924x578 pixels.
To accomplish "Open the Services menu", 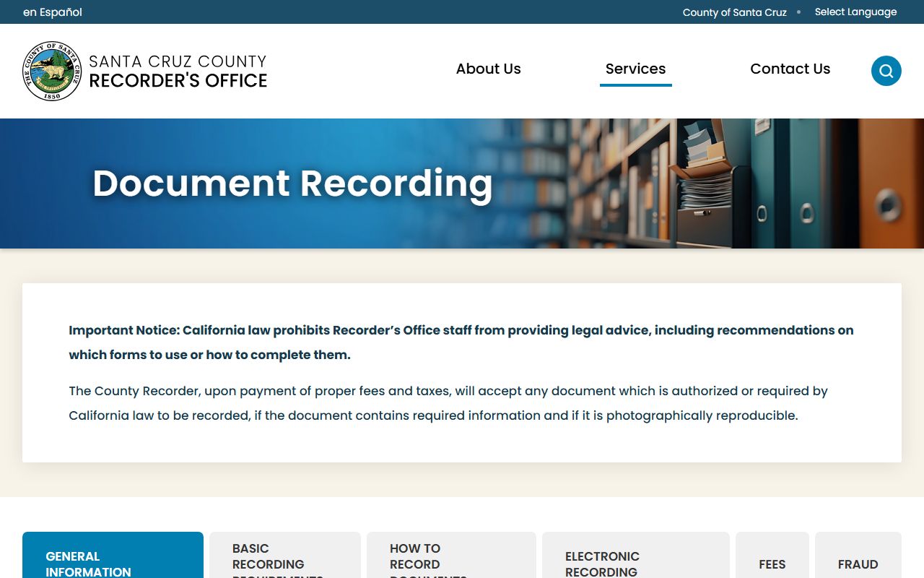I will 635,69.
